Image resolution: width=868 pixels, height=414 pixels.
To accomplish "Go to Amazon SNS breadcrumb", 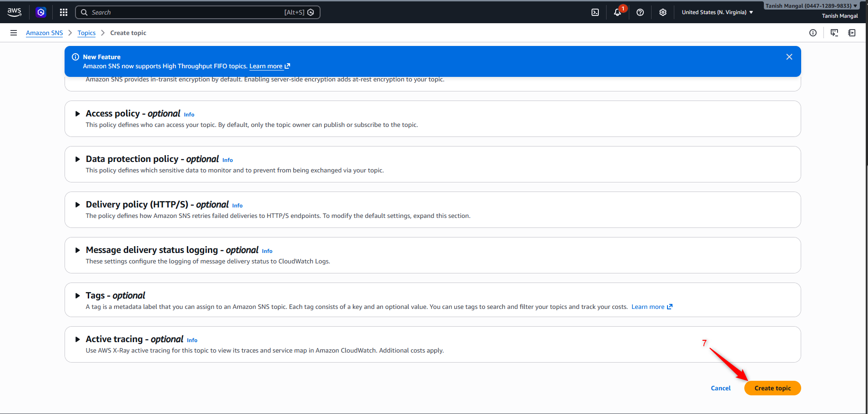I will [44, 33].
